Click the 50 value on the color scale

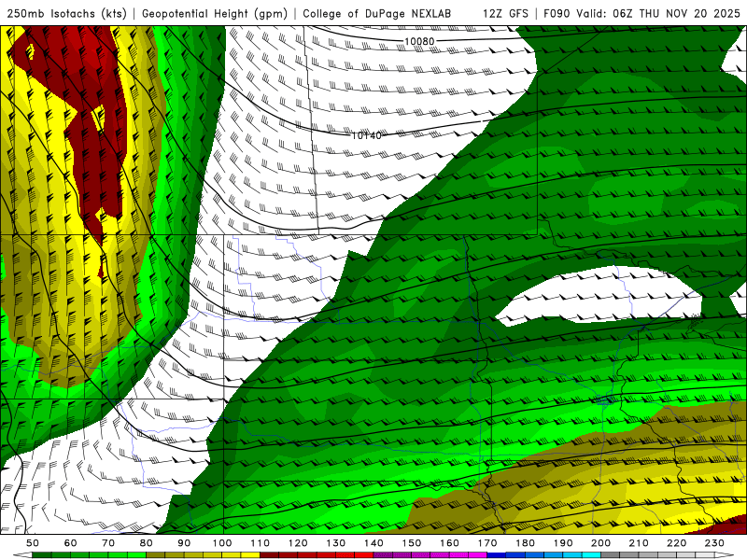point(33,543)
